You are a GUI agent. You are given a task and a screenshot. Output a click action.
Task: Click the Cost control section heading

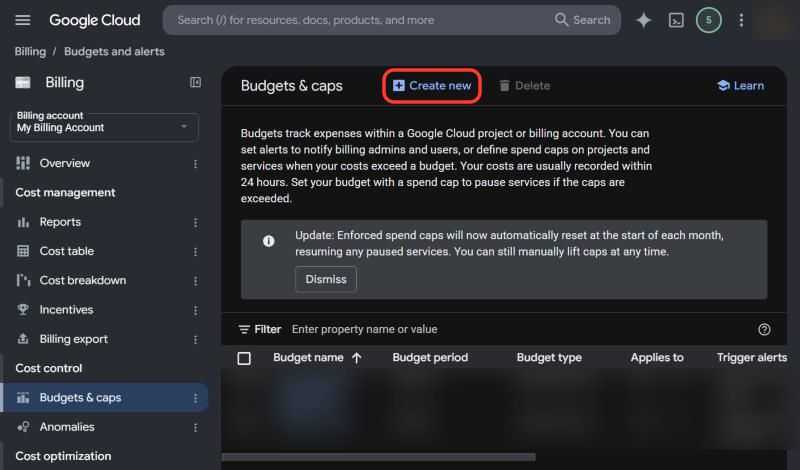[x=48, y=368]
